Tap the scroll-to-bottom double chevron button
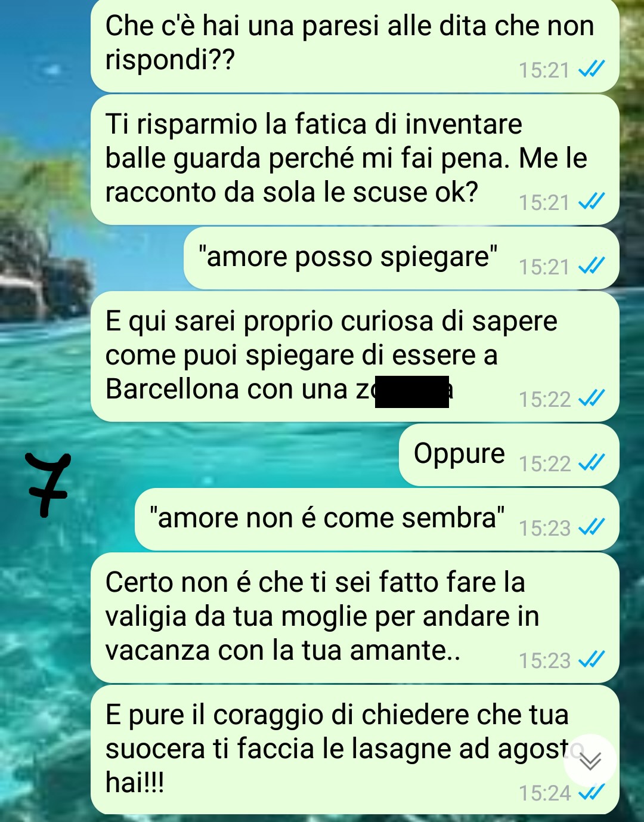The width and height of the screenshot is (644, 822). click(590, 761)
